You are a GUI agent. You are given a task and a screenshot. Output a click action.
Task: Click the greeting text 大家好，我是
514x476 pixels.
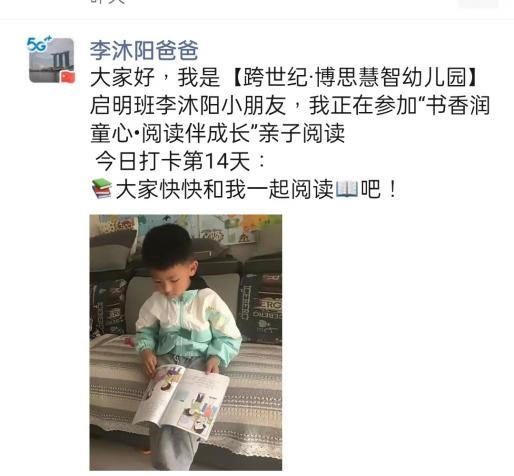coord(155,78)
